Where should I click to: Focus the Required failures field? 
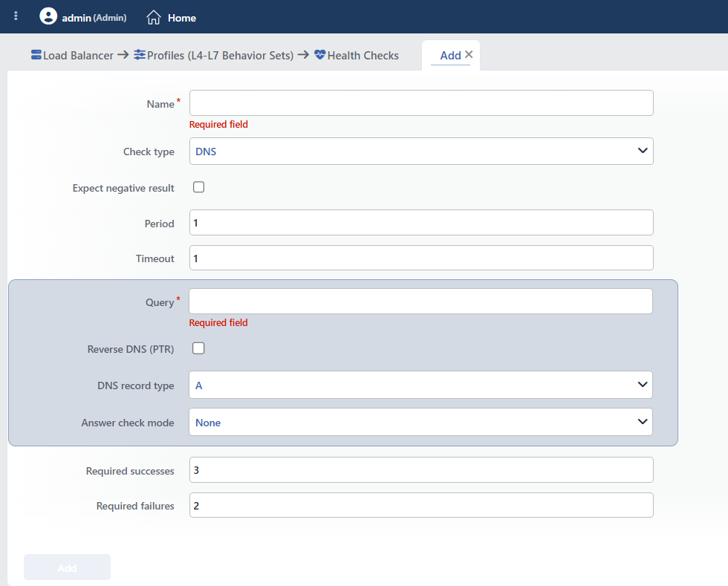pos(421,505)
